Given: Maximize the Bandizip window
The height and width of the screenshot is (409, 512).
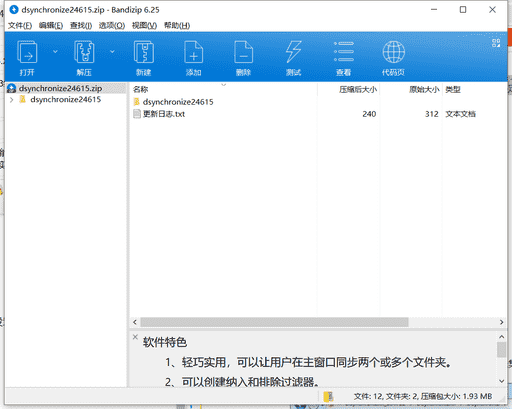Looking at the screenshot, I should pyautogui.click(x=463, y=10).
